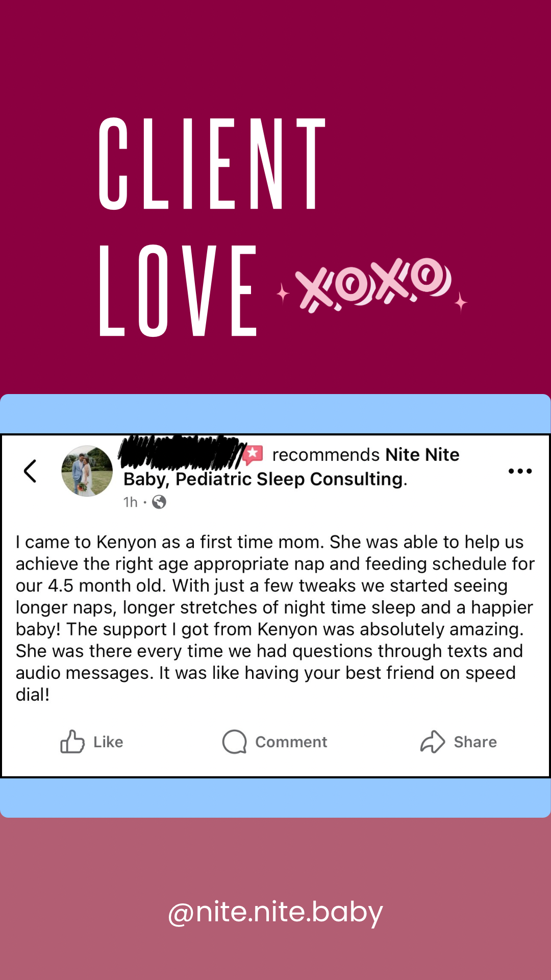Open the Nite Nite page name link
This screenshot has height=980, width=551.
(422, 455)
